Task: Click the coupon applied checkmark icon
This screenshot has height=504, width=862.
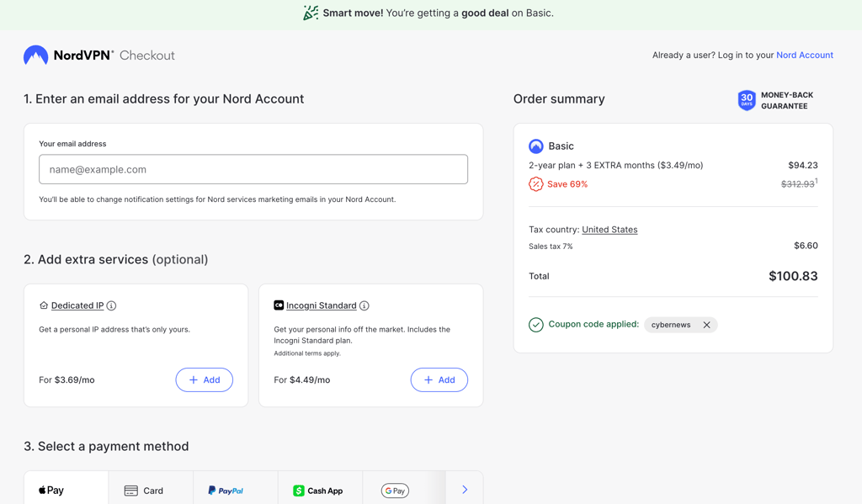Action: coord(536,325)
